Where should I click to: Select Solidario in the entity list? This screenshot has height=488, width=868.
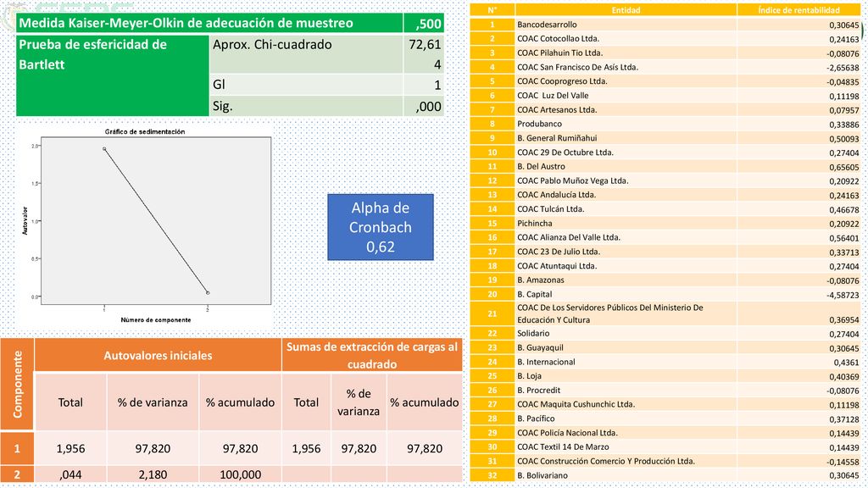(534, 334)
